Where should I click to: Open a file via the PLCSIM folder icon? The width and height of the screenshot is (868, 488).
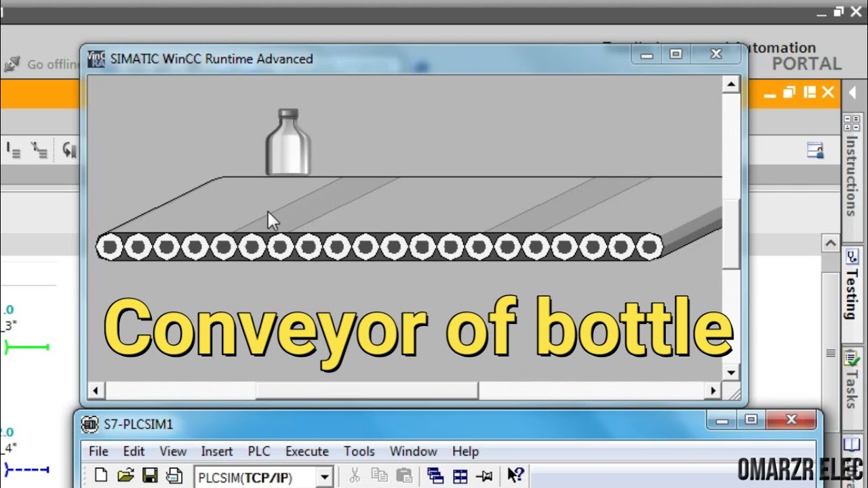[x=125, y=476]
